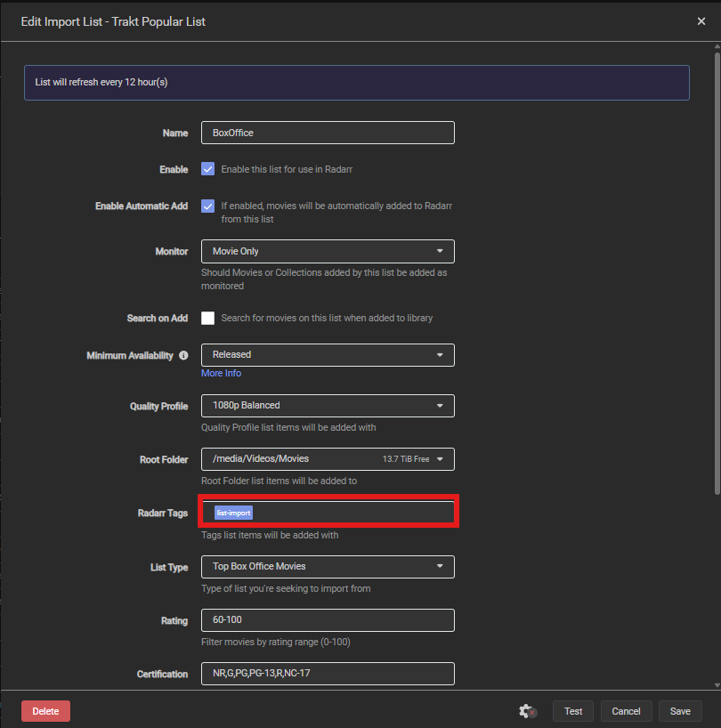
Task: Expand the Minimum Availability dropdown
Action: (328, 355)
